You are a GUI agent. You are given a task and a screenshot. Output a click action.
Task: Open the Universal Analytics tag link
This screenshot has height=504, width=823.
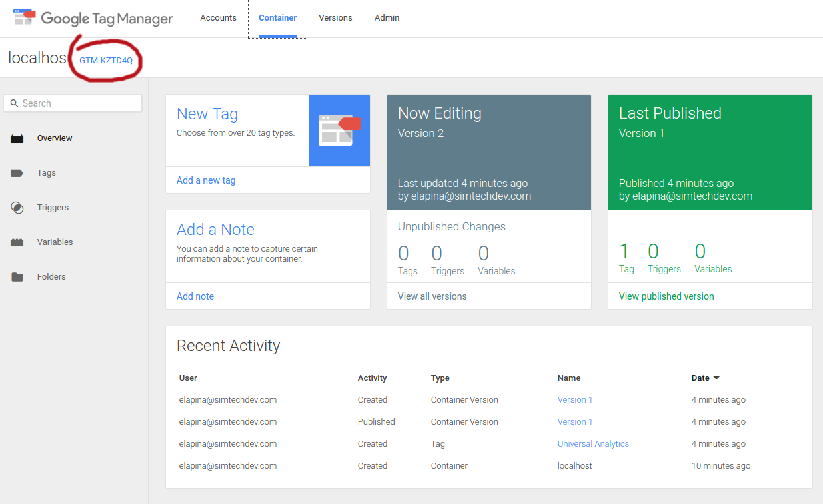click(593, 444)
